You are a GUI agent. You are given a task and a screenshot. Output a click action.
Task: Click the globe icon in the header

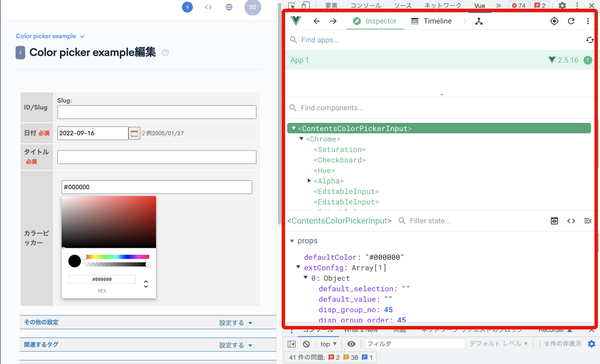click(x=229, y=7)
